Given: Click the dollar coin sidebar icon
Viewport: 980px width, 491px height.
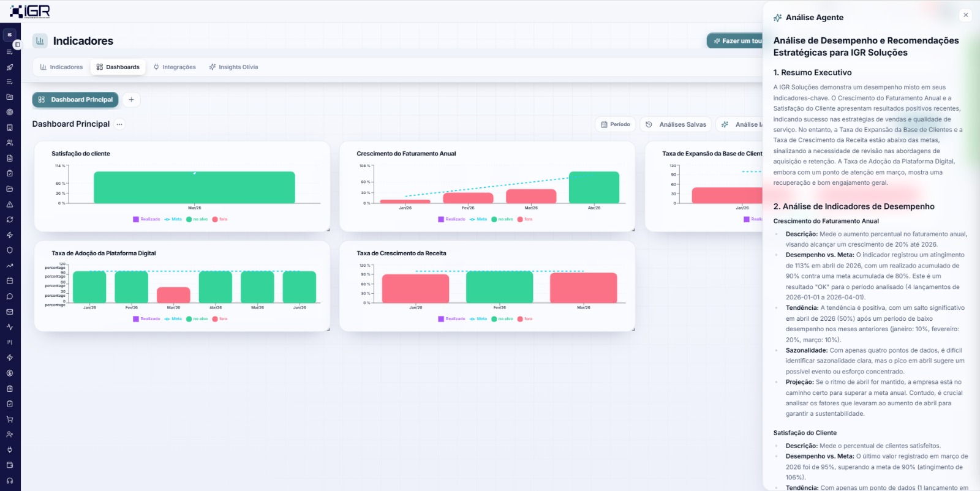Looking at the screenshot, I should coord(10,373).
